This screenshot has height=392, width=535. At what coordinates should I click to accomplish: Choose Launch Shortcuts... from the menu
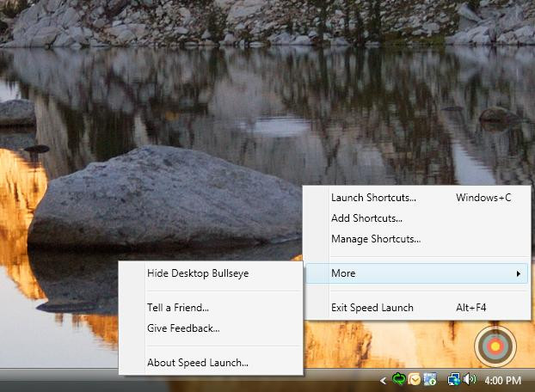point(373,198)
